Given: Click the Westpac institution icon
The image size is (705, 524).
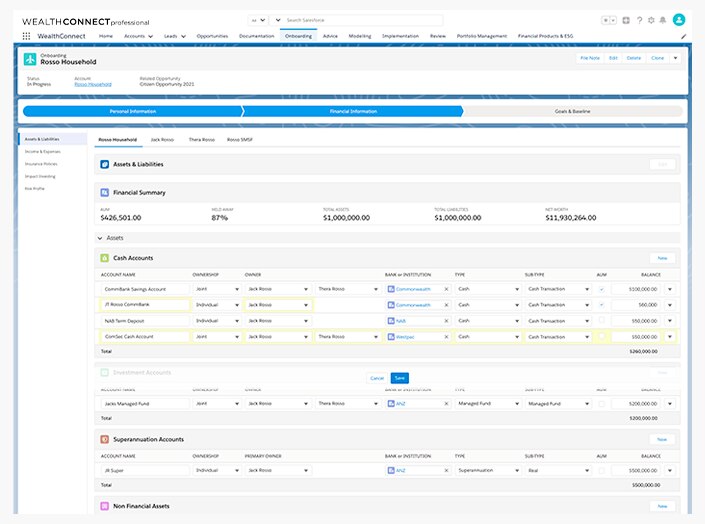Looking at the screenshot, I should [x=391, y=337].
